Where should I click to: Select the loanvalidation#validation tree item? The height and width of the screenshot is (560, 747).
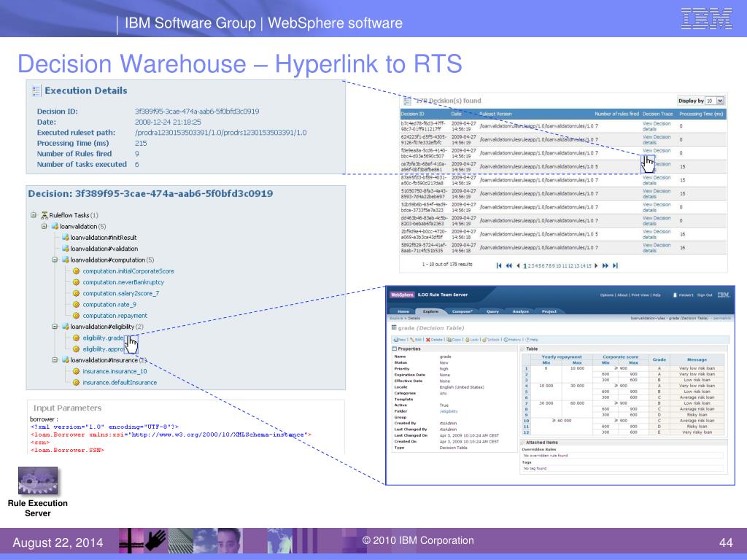(x=104, y=249)
